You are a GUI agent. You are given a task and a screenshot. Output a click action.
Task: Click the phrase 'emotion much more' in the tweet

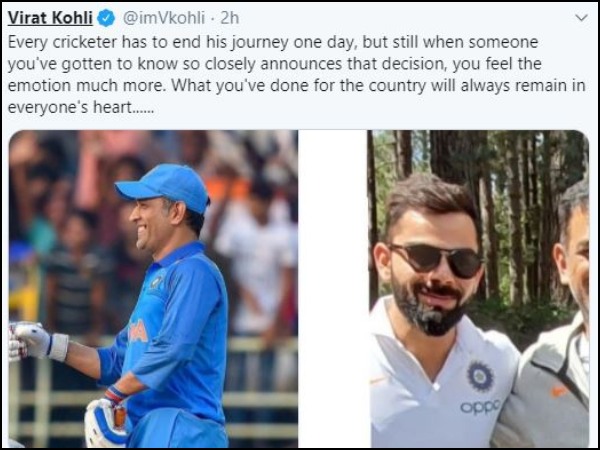click(87, 86)
